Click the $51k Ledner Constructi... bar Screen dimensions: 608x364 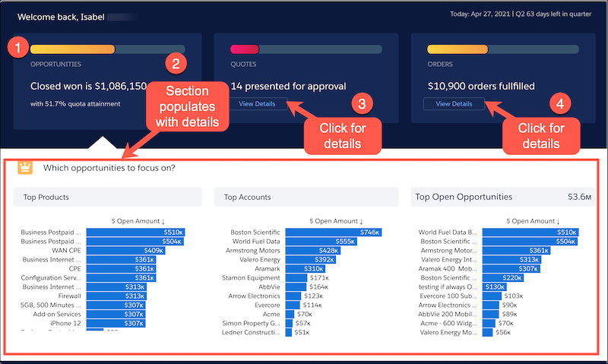pyautogui.click(x=289, y=333)
